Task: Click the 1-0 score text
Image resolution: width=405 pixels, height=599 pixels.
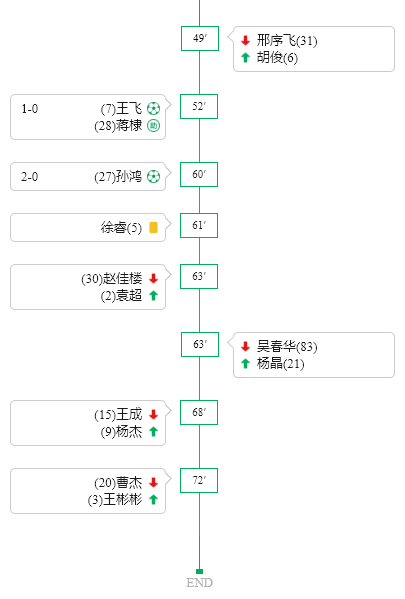Action: 29,109
